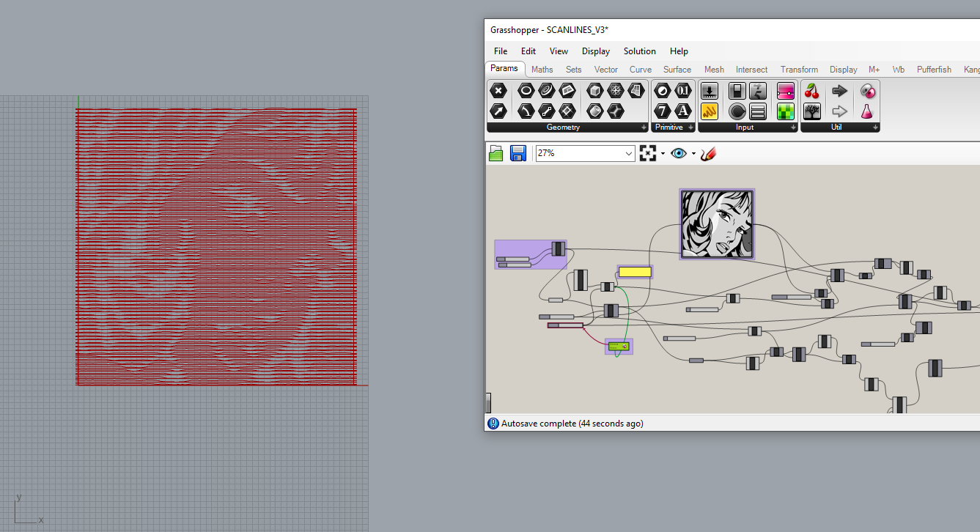The width and height of the screenshot is (980, 532).
Task: Select the Gradient icon in Input panel
Action: (786, 90)
